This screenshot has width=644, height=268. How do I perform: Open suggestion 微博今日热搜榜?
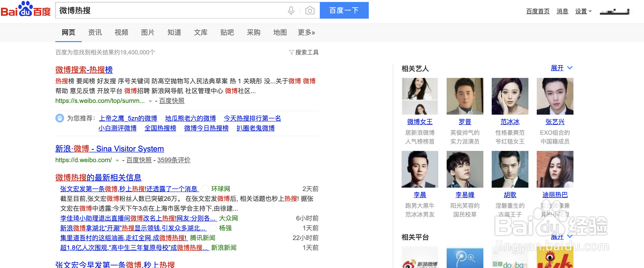click(206, 128)
